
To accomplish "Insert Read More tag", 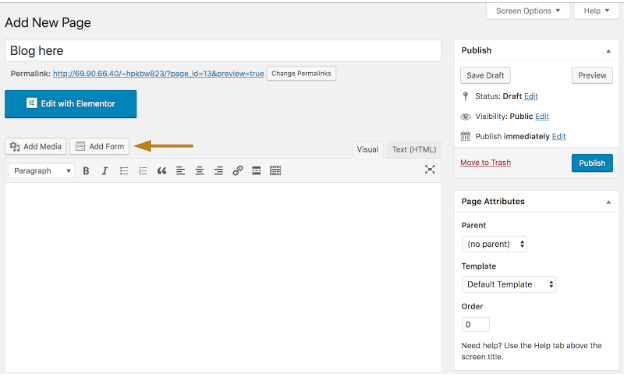I will click(x=256, y=171).
